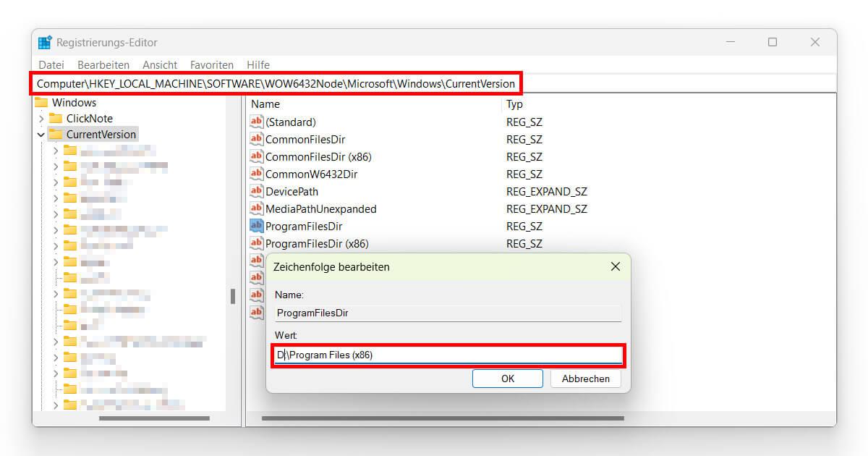This screenshot has width=868, height=456.
Task: Click the Registry Editor app icon in title bar
Action: (x=45, y=43)
